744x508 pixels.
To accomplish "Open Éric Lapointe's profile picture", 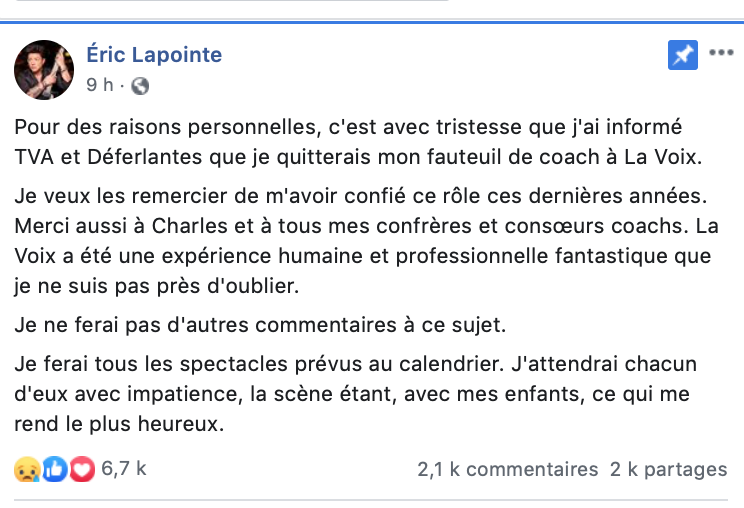I will pyautogui.click(x=44, y=70).
